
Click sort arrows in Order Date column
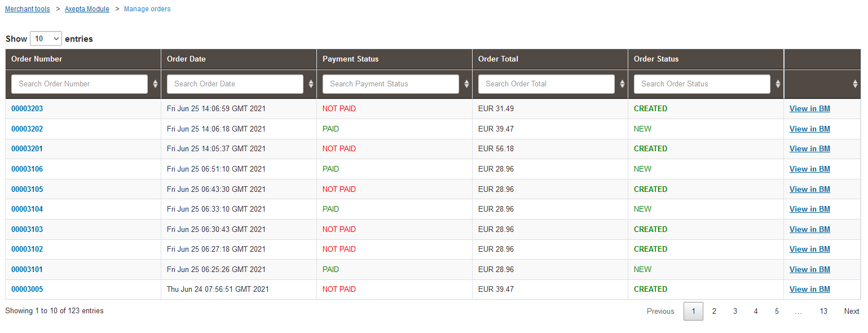point(311,84)
